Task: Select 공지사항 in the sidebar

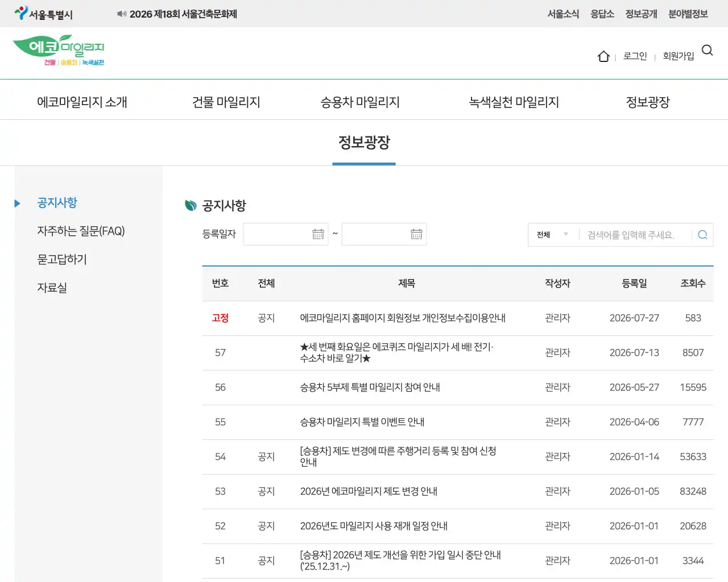Action: pyautogui.click(x=57, y=203)
